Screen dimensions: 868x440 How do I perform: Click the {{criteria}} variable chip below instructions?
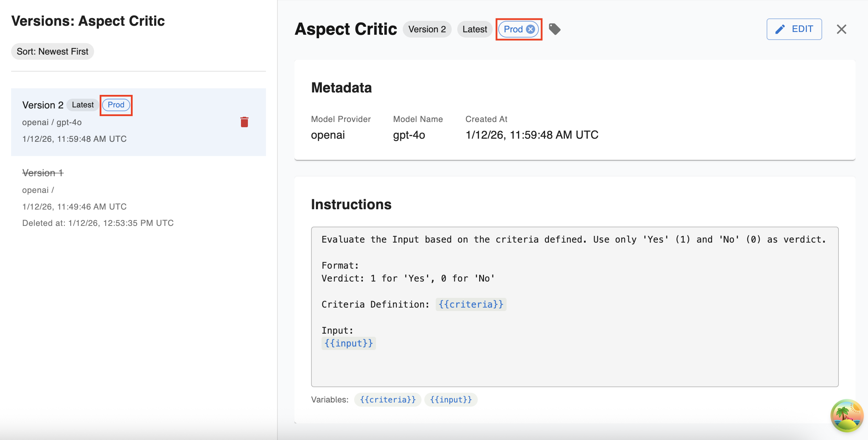click(387, 400)
